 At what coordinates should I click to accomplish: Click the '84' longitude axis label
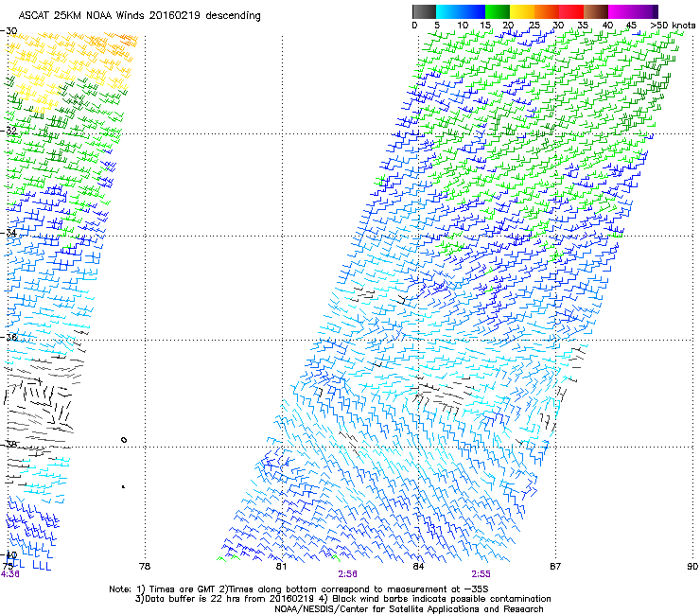418,567
